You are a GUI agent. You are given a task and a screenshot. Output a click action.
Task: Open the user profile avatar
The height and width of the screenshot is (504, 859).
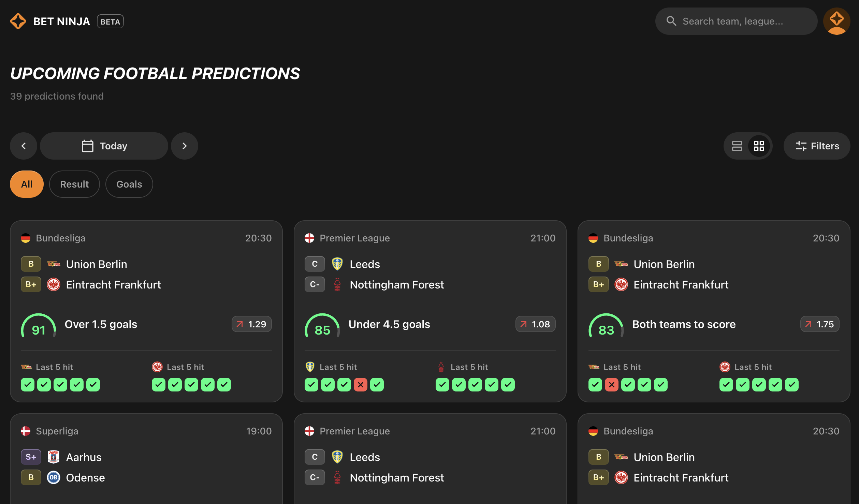pyautogui.click(x=837, y=21)
